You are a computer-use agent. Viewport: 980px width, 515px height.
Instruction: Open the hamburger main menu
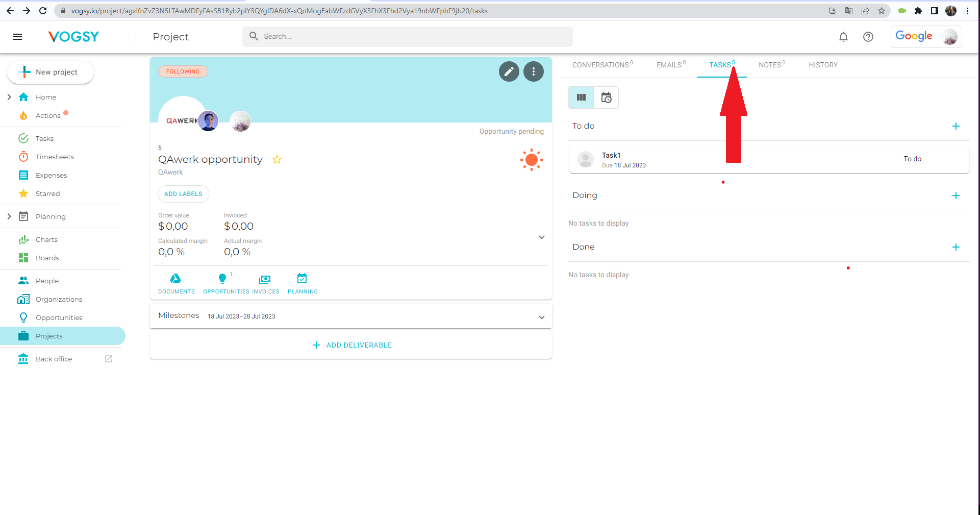(x=17, y=37)
